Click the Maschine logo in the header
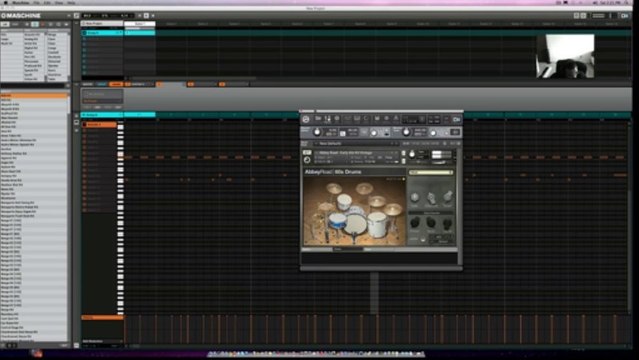 (x=21, y=15)
